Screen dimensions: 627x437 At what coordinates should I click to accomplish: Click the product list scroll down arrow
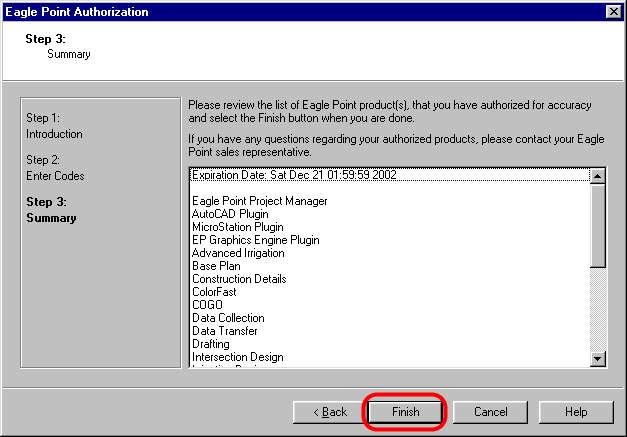597,359
